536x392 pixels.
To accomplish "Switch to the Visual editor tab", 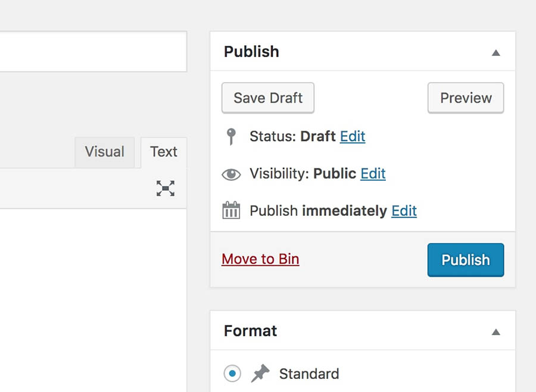I will click(x=105, y=152).
